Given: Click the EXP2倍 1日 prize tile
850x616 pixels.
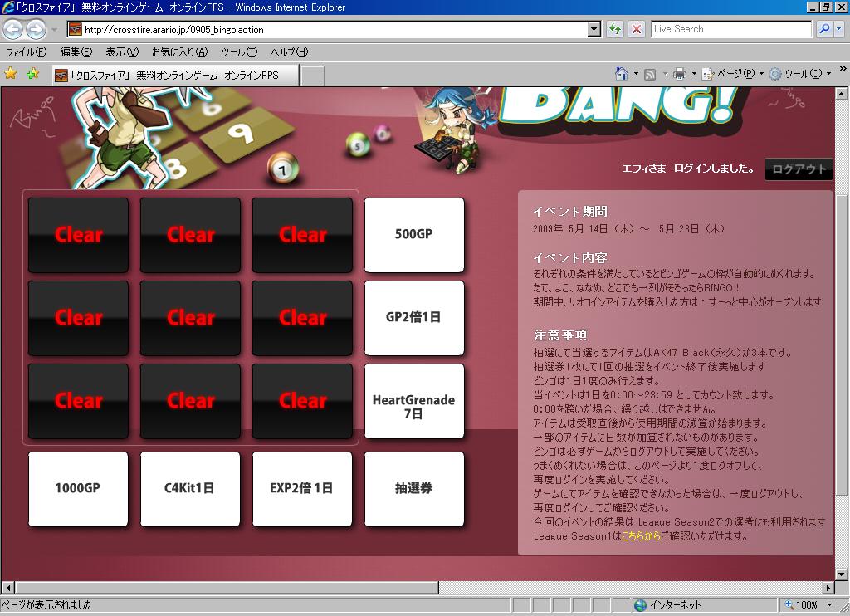Looking at the screenshot, I should pyautogui.click(x=302, y=489).
